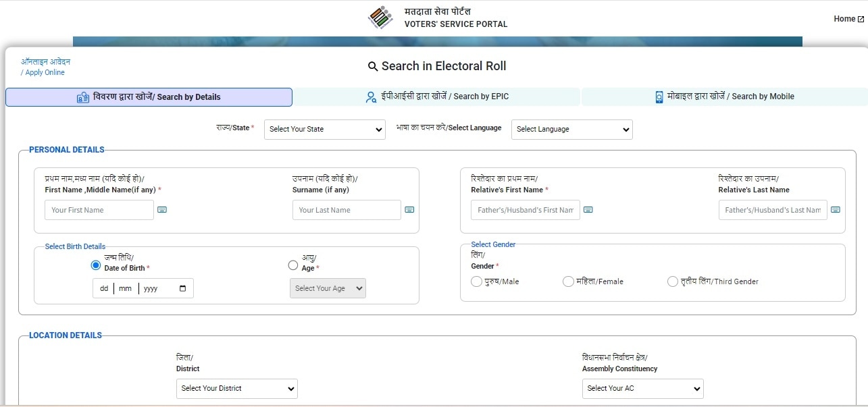Switch to Search by Mobile tab
Image resolution: width=868 pixels, height=407 pixels.
pos(724,97)
